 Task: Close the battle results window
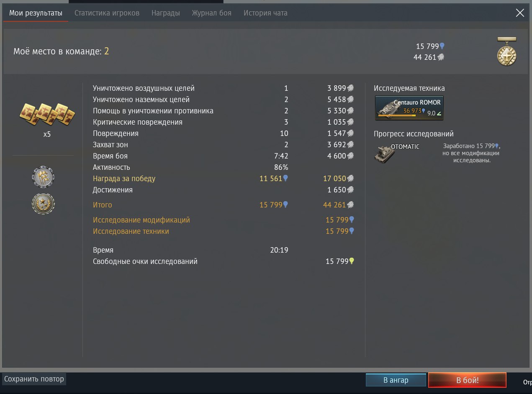point(520,13)
